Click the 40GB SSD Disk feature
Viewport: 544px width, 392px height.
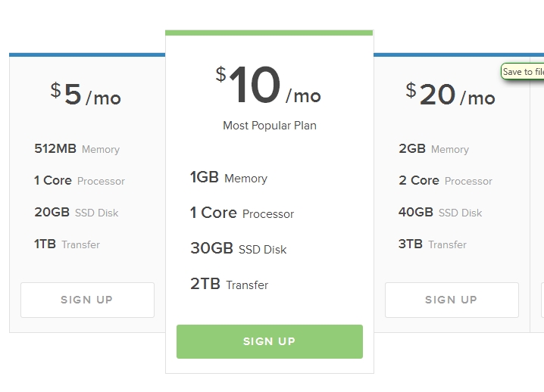440,213
